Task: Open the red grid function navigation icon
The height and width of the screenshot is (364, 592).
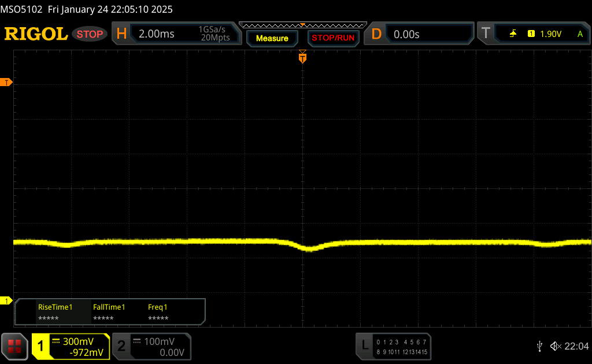Action: (x=14, y=346)
